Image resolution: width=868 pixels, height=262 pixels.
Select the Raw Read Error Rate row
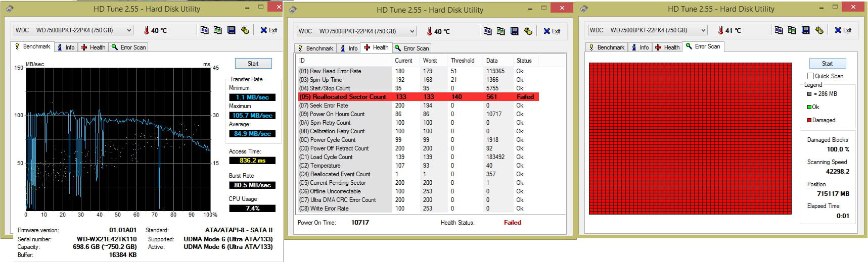coord(418,71)
